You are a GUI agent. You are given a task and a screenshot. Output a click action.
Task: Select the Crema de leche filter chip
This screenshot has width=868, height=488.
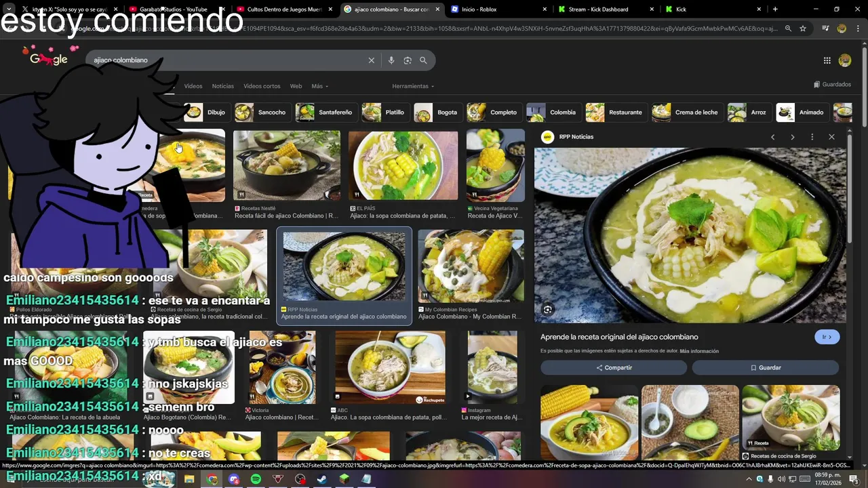click(x=686, y=113)
